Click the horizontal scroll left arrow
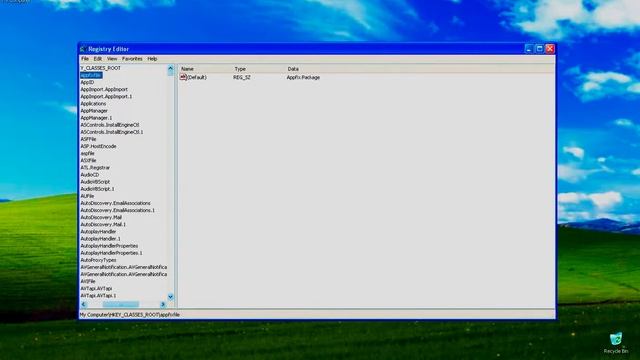 pyautogui.click(x=83, y=304)
